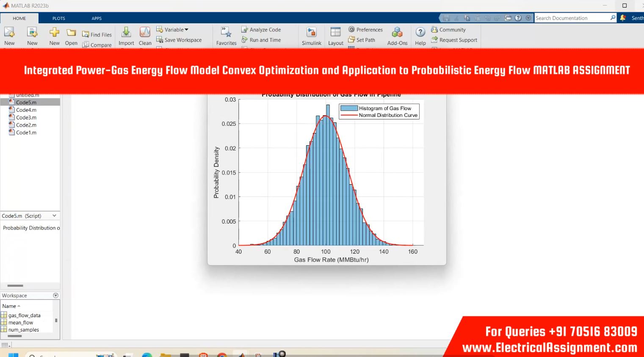Viewport: 644px width, 357px height.
Task: Open Preferences gear in toolstrip
Action: click(365, 30)
